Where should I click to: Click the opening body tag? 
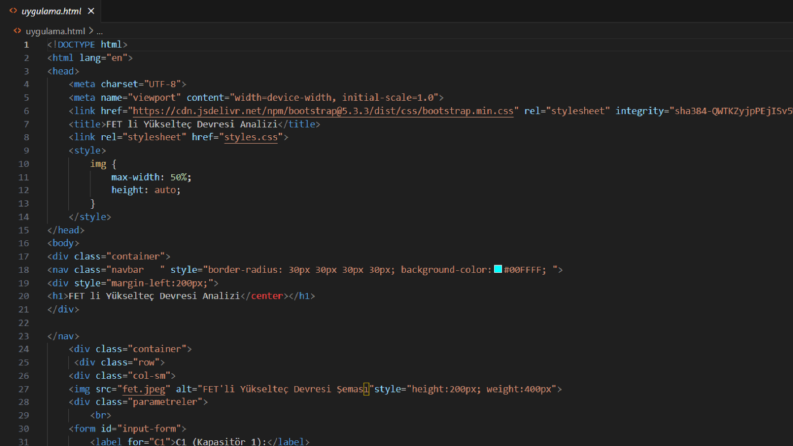pyautogui.click(x=63, y=243)
